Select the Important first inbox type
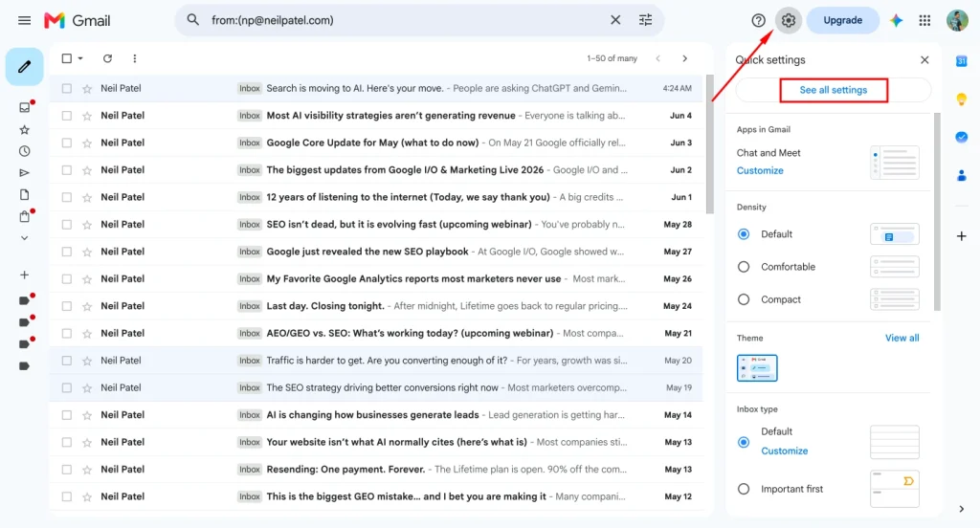 point(743,489)
